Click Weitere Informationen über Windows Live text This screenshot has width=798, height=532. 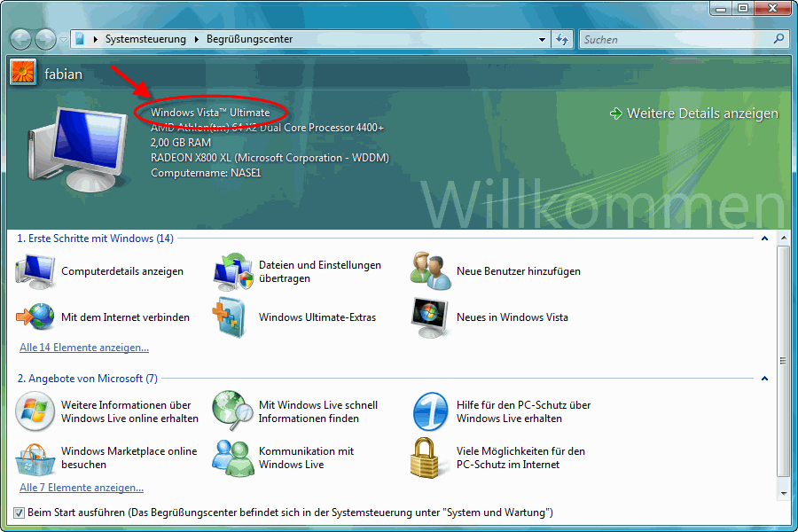point(129,411)
